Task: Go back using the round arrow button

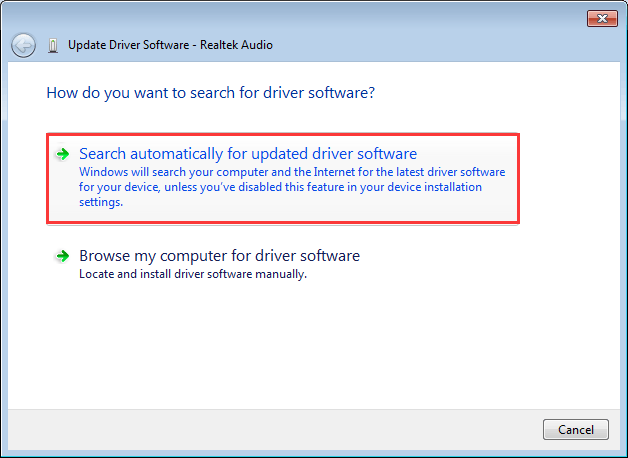Action: click(23, 45)
